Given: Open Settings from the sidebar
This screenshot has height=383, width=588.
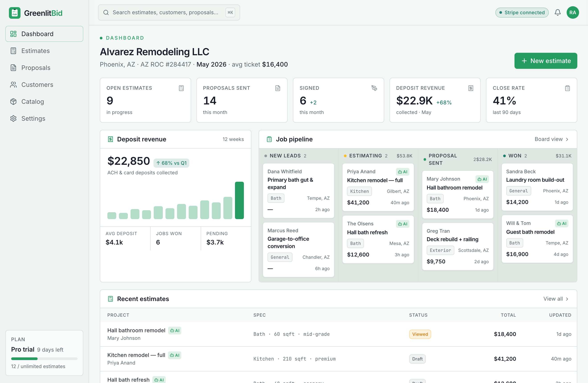Looking at the screenshot, I should (44, 118).
